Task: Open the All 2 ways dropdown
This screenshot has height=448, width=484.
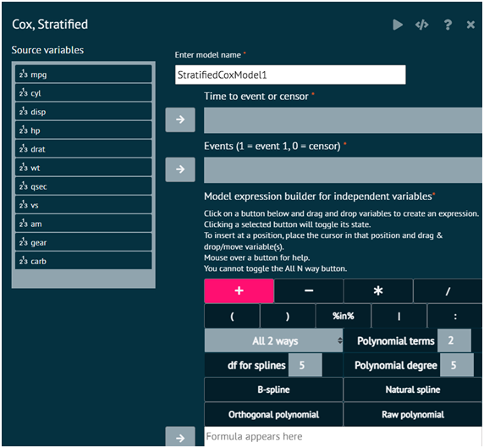Action: pyautogui.click(x=273, y=340)
